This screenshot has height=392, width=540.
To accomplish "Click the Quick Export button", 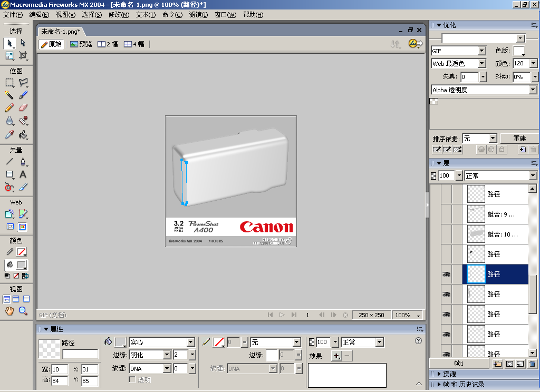I will point(415,44).
